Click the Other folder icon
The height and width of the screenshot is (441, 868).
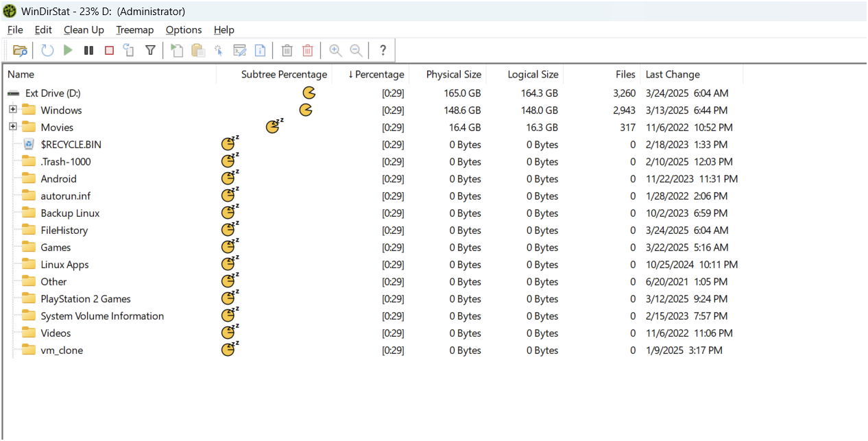tap(28, 281)
